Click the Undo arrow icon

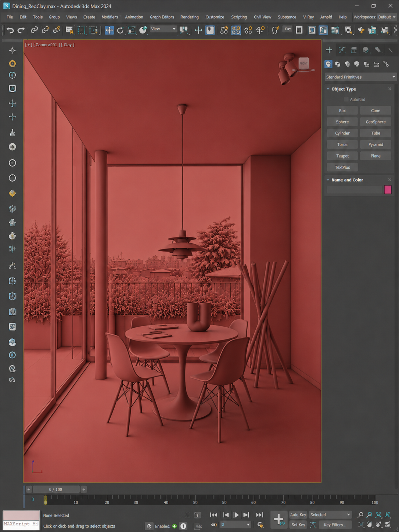tap(10, 30)
